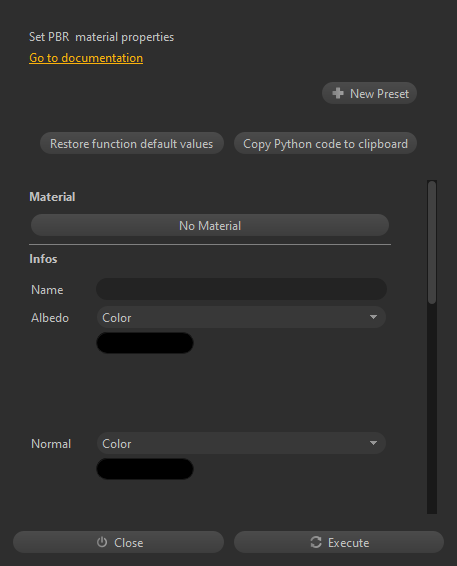Screen dimensions: 457x566
Task: Restore function default values
Action: pos(132,143)
